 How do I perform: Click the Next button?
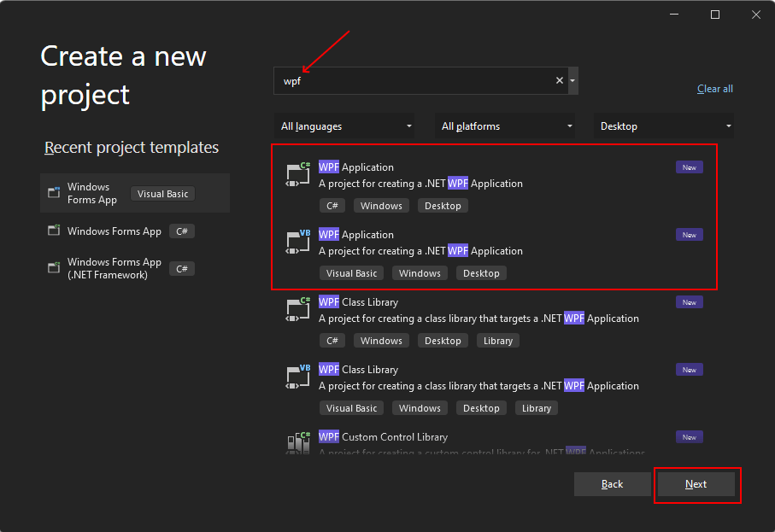pos(696,484)
